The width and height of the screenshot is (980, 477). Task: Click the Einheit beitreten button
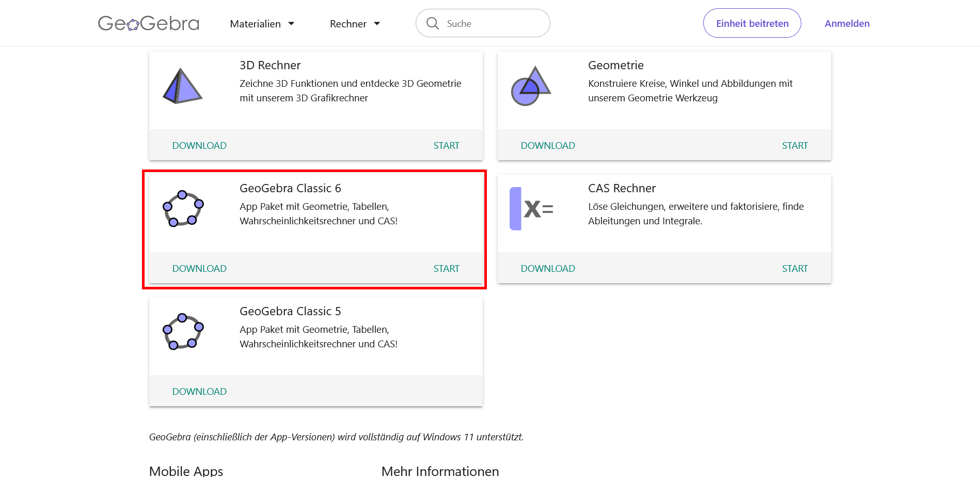752,23
